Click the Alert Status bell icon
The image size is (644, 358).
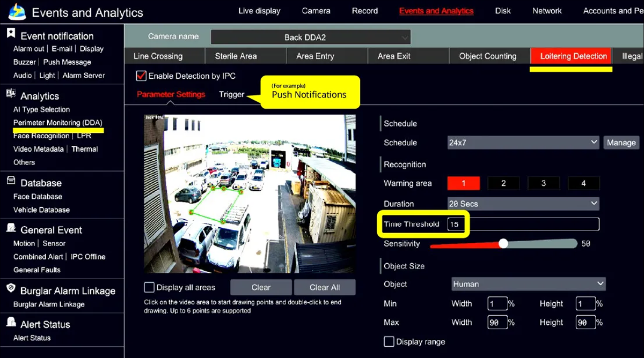coord(11,323)
